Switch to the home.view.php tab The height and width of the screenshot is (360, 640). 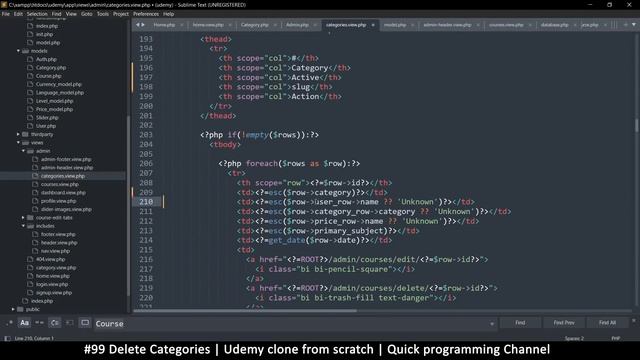click(x=208, y=25)
